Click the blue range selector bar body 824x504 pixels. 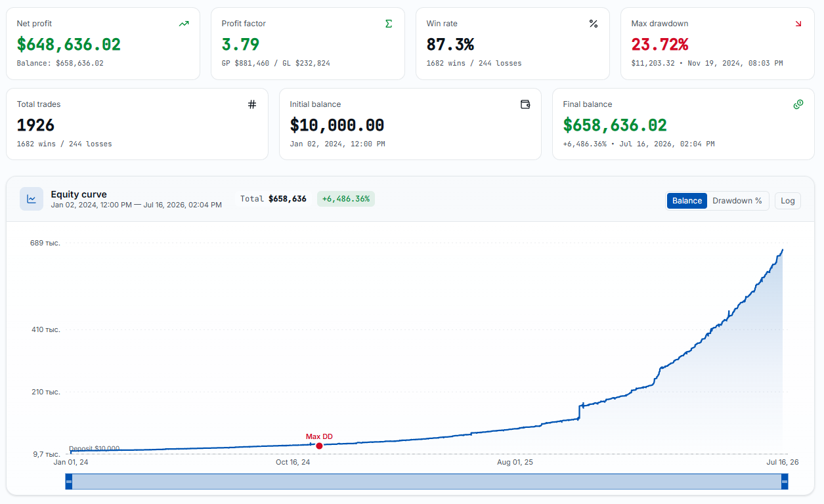[427, 482]
